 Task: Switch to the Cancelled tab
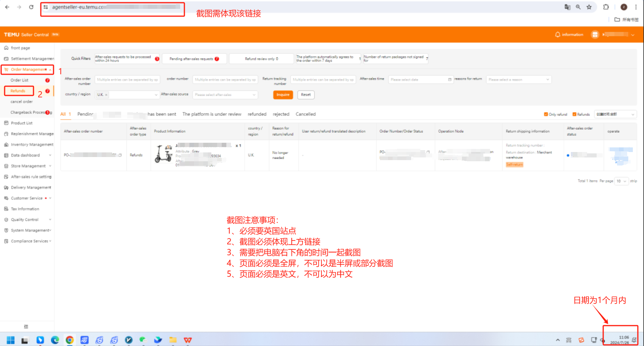click(x=306, y=114)
